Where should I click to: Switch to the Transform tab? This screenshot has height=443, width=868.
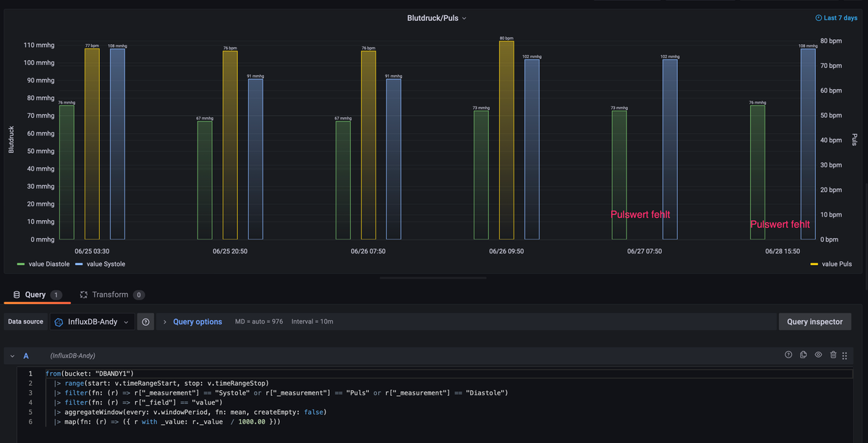[112, 295]
